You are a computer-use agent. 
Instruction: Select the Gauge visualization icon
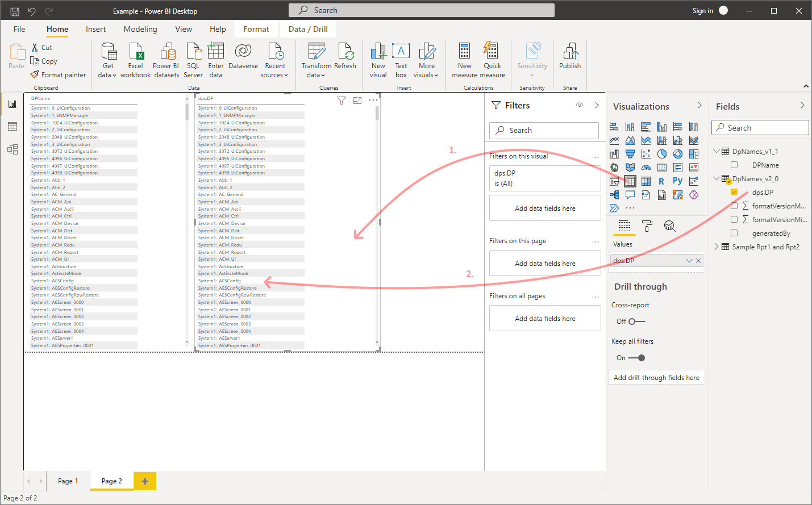click(x=646, y=168)
